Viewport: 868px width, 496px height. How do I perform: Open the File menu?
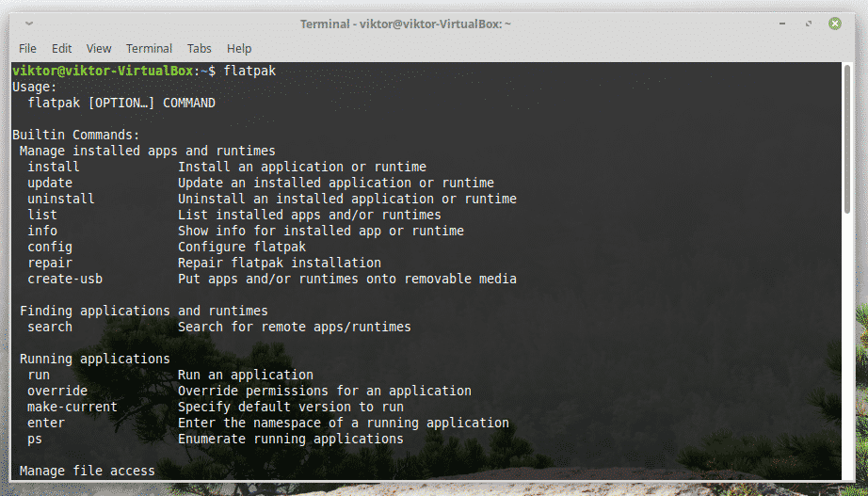tap(27, 49)
